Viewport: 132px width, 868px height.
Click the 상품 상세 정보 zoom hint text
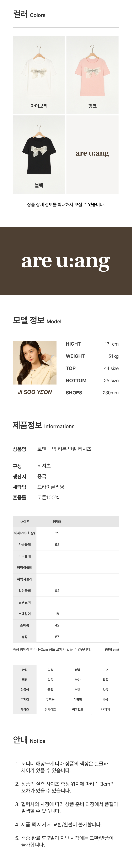coord(66,204)
